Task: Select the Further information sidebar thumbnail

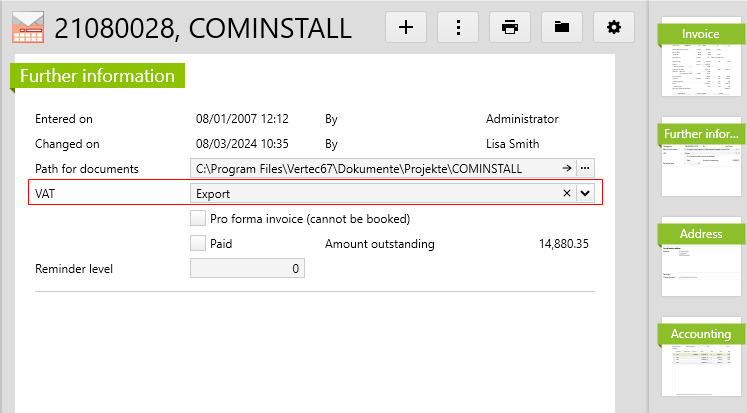Action: pos(701,160)
